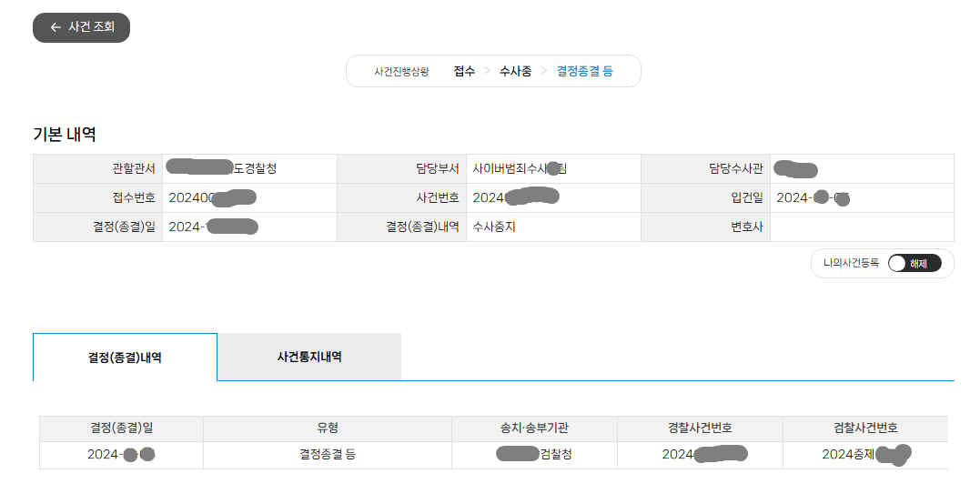
Task: Select the 수사중 progress step
Action: (x=516, y=71)
